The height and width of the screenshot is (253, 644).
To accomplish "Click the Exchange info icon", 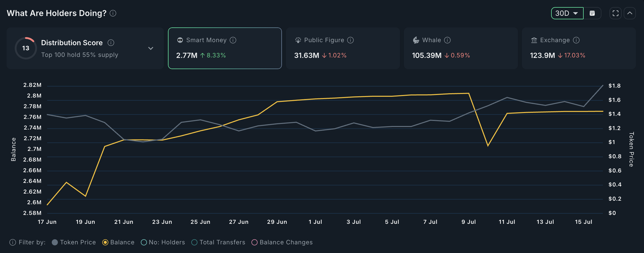I will tap(576, 40).
